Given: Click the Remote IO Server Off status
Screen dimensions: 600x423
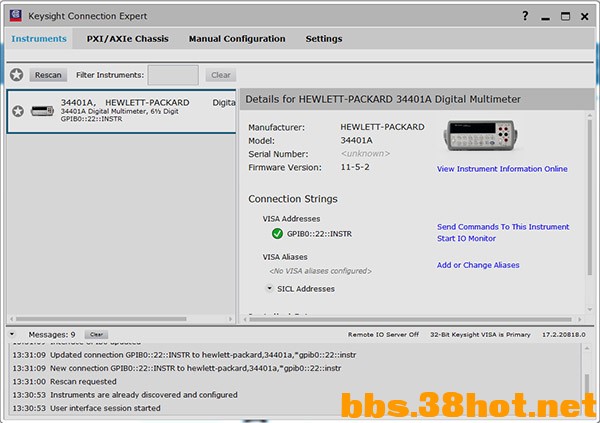Looking at the screenshot, I should (383, 334).
